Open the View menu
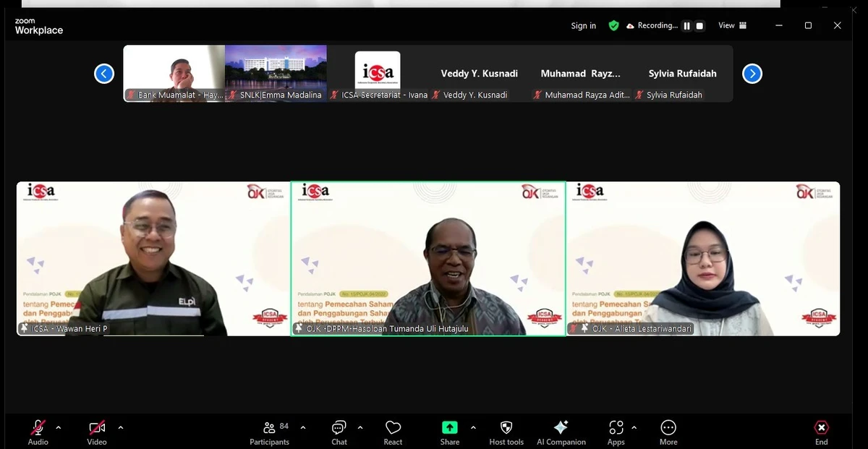 (731, 25)
